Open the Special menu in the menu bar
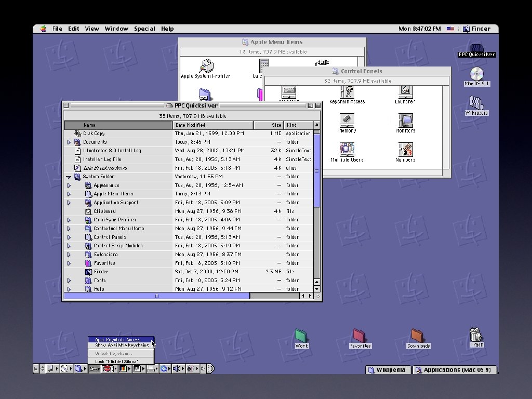 point(144,29)
